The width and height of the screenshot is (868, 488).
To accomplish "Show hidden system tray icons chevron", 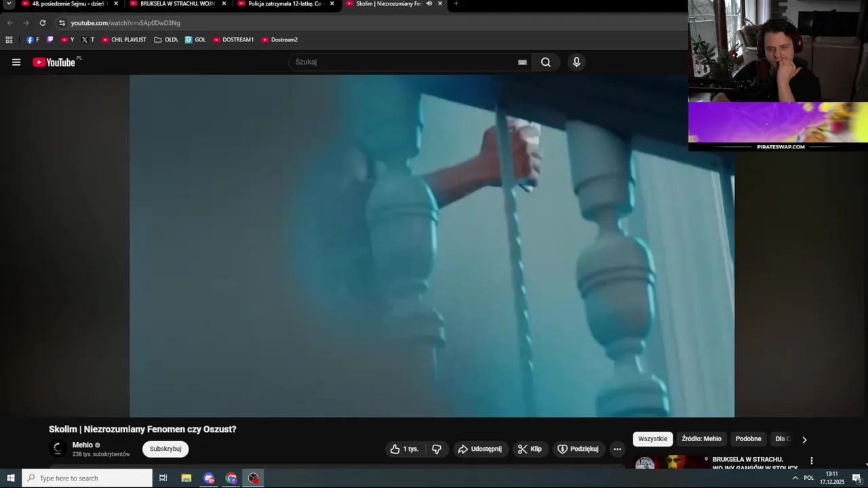I will point(795,479).
